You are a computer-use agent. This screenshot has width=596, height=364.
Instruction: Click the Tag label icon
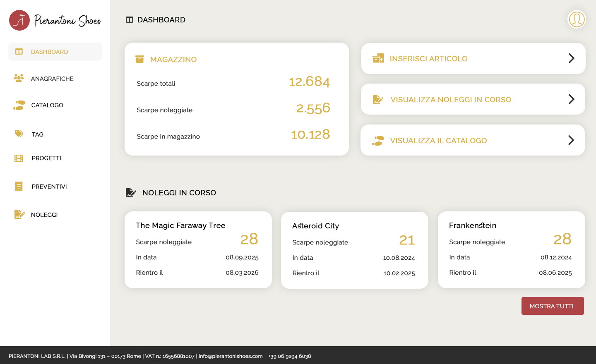pyautogui.click(x=19, y=134)
